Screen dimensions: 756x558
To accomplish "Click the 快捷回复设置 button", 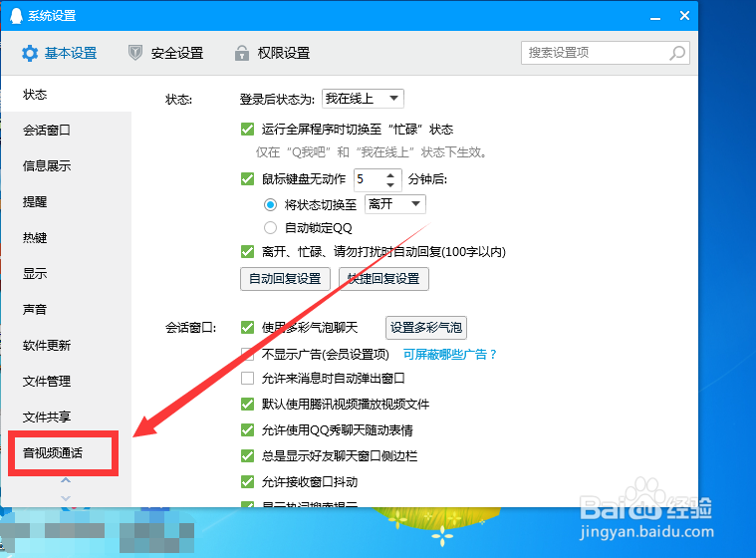I will (x=383, y=279).
